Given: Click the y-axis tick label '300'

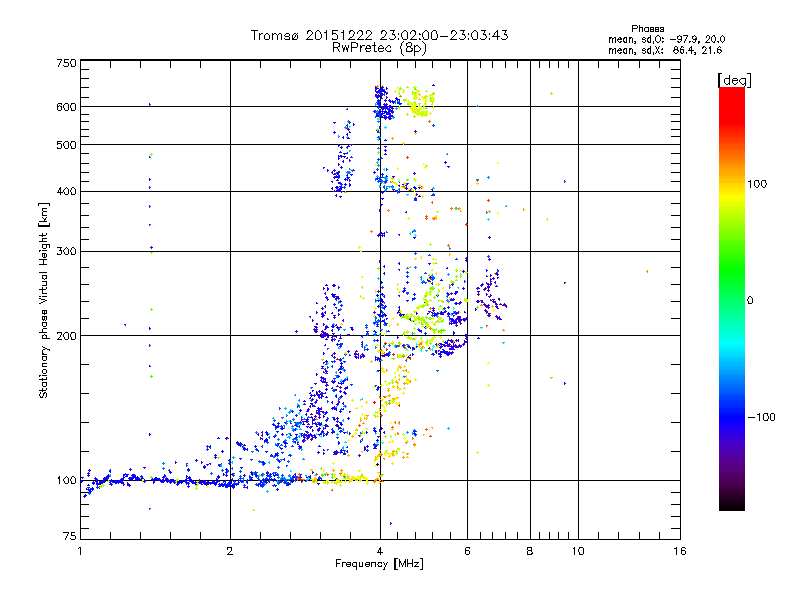Looking at the screenshot, I should (66, 251).
